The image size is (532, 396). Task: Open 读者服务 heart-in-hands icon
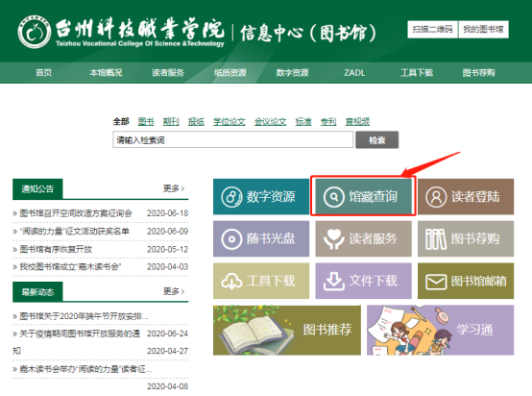click(334, 238)
